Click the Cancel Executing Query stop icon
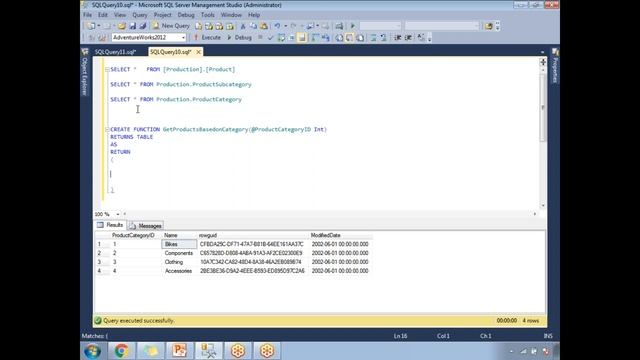The height and width of the screenshot is (360, 640). click(260, 37)
